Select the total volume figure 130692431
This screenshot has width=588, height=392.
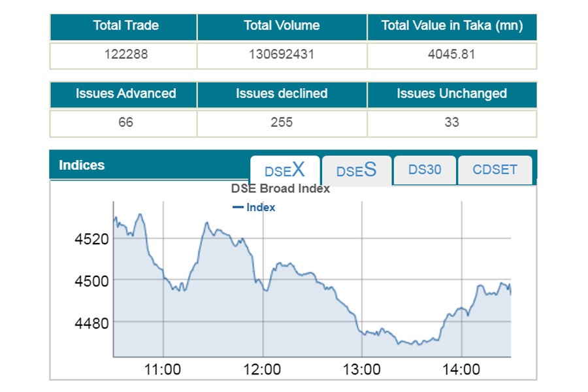pyautogui.click(x=282, y=55)
